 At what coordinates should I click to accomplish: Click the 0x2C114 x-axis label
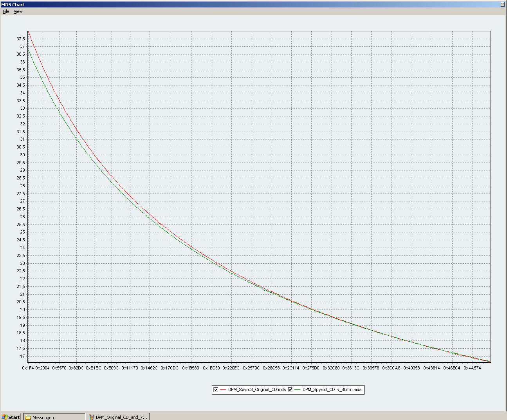click(291, 368)
